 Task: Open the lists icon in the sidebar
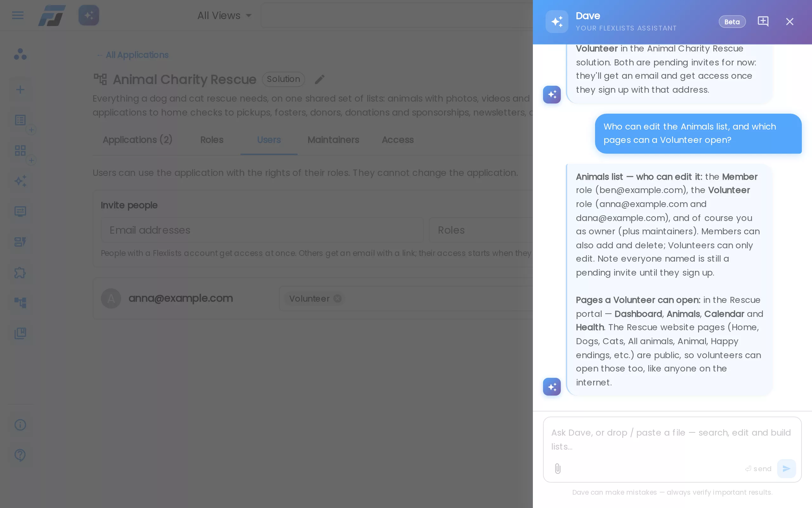coord(20,120)
